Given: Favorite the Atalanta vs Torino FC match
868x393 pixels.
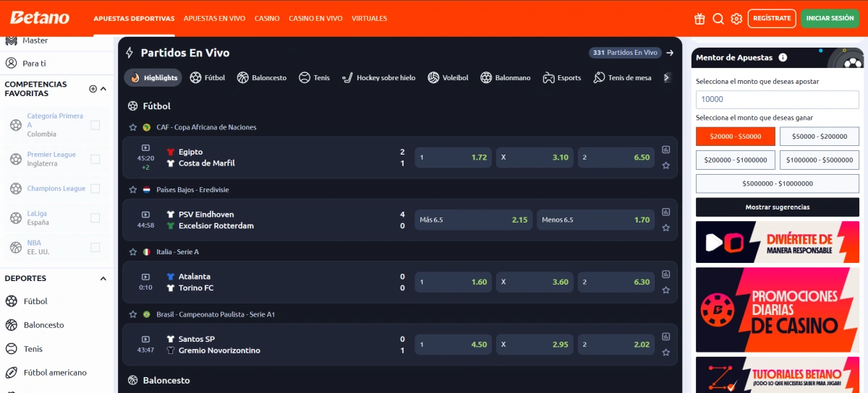Looking at the screenshot, I should (x=665, y=290).
